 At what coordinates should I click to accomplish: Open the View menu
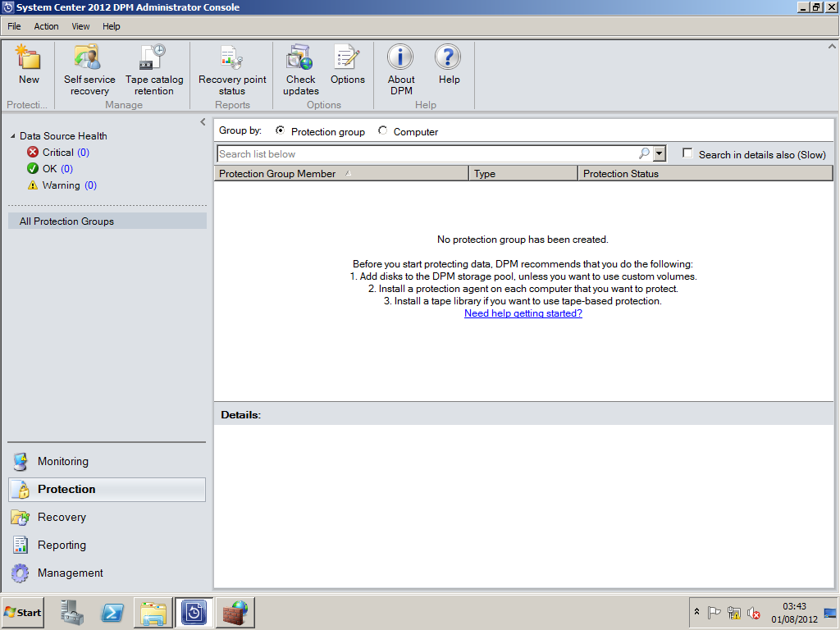[80, 26]
